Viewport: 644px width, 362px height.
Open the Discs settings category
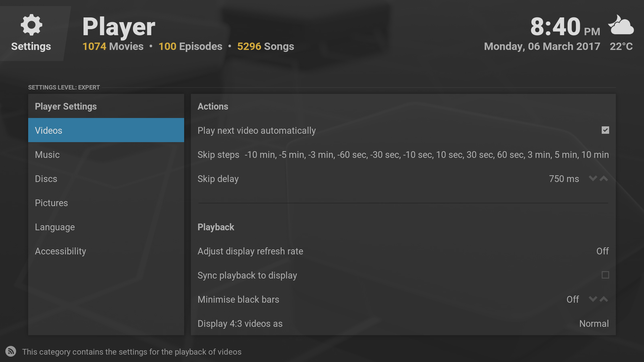tap(106, 179)
